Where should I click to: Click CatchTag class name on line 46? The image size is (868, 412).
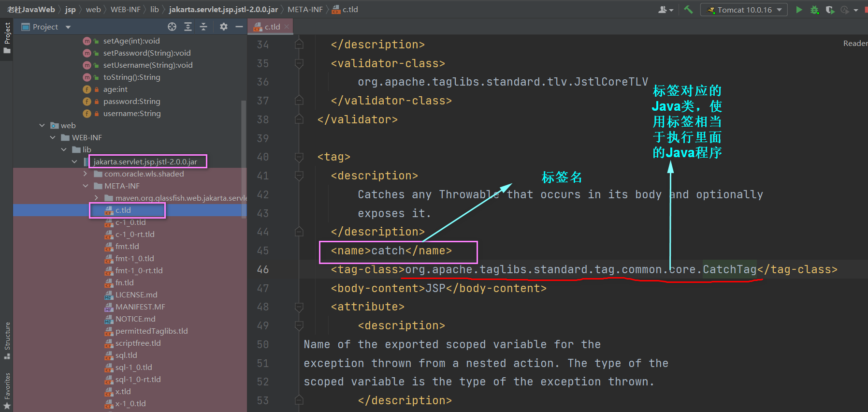pos(730,269)
